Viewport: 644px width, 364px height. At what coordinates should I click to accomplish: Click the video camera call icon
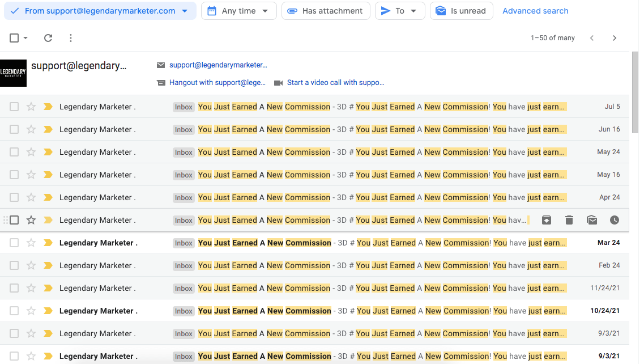pyautogui.click(x=279, y=83)
